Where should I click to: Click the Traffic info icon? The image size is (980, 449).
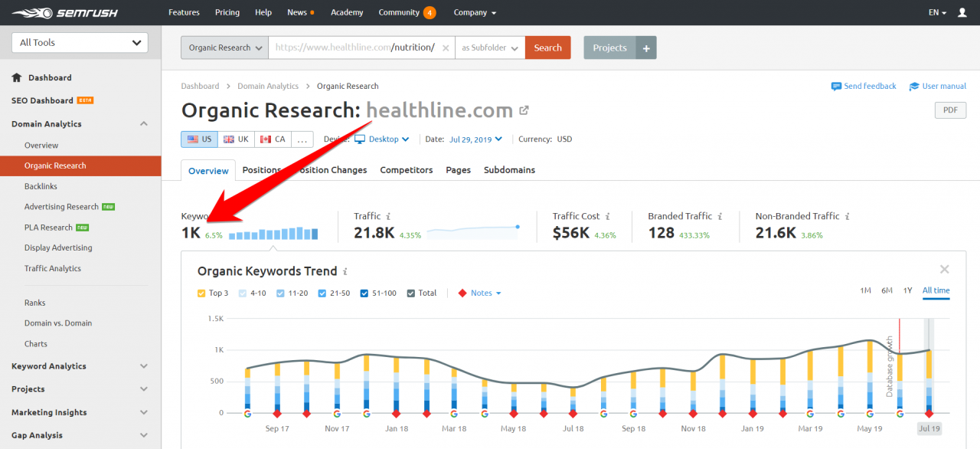click(x=388, y=217)
